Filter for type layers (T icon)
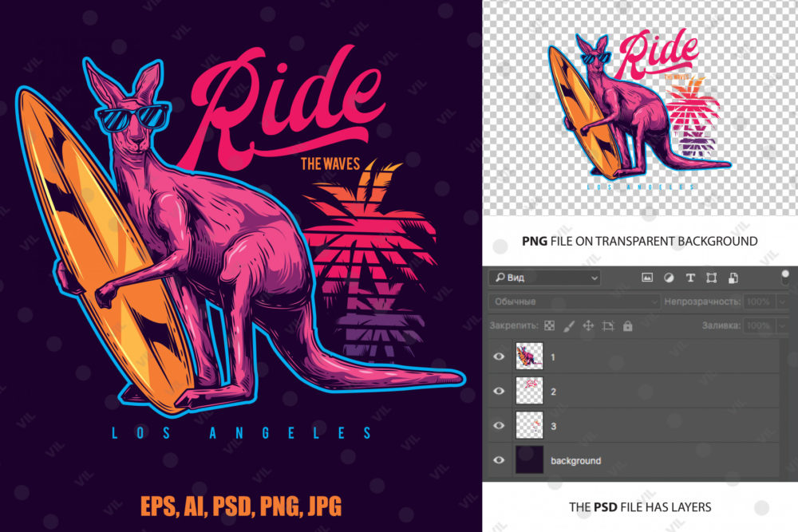This screenshot has width=798, height=532. point(690,278)
